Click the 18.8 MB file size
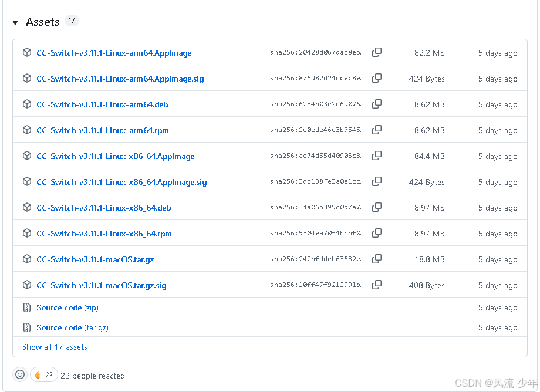 (x=430, y=259)
